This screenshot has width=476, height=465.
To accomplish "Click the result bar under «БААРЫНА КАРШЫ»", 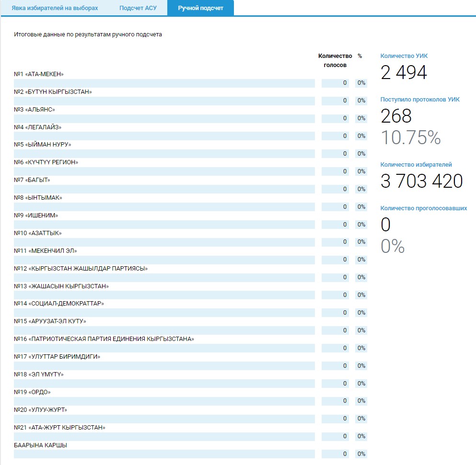I will pyautogui.click(x=164, y=454).
